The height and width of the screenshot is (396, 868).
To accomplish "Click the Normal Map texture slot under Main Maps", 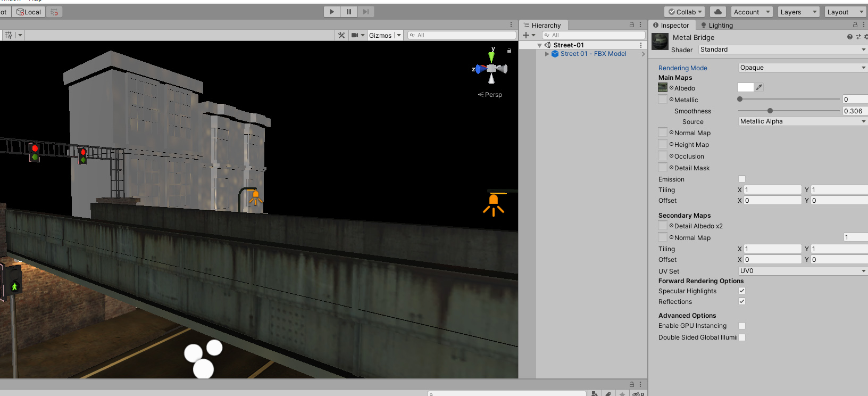I will (x=663, y=132).
